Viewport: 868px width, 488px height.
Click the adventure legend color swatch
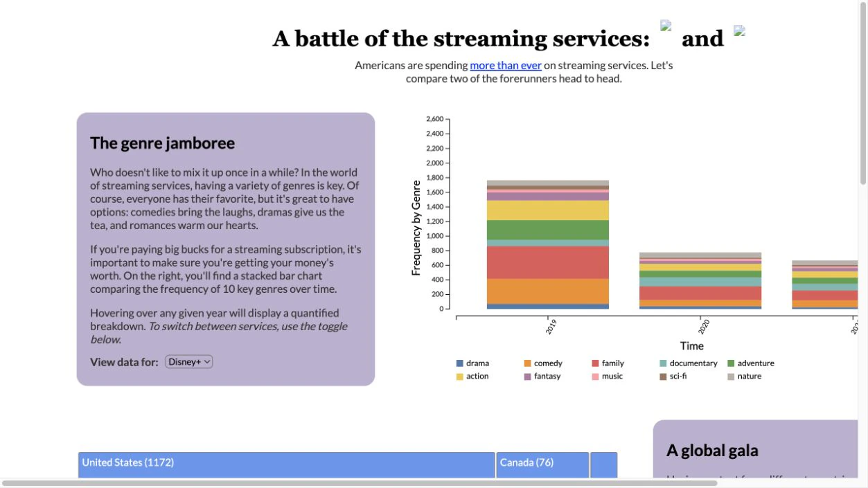(732, 363)
